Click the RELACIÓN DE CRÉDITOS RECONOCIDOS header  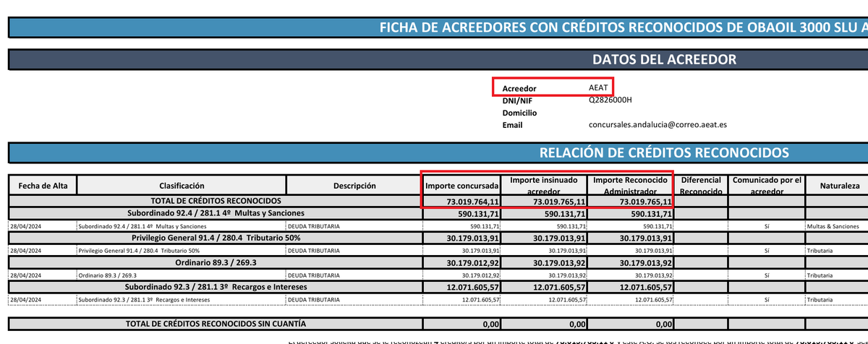coord(438,152)
